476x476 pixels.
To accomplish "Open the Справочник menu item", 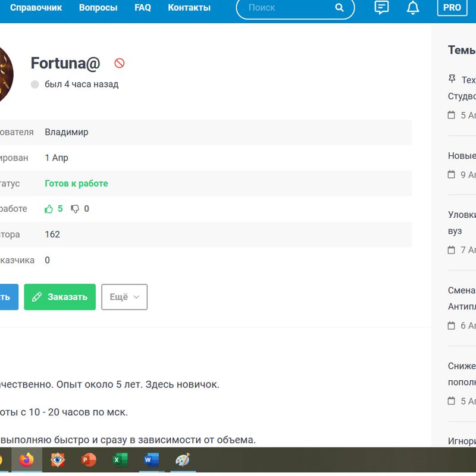I will click(x=35, y=8).
